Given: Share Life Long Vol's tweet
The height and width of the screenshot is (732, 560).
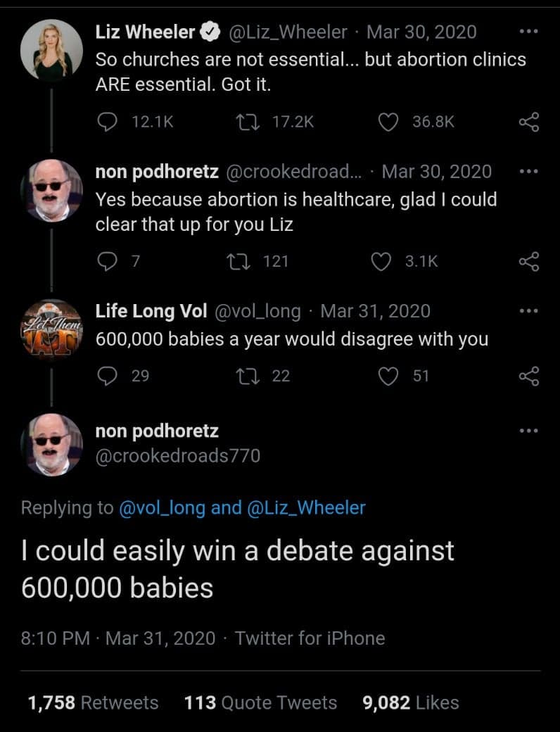Looking at the screenshot, I should coord(529,377).
